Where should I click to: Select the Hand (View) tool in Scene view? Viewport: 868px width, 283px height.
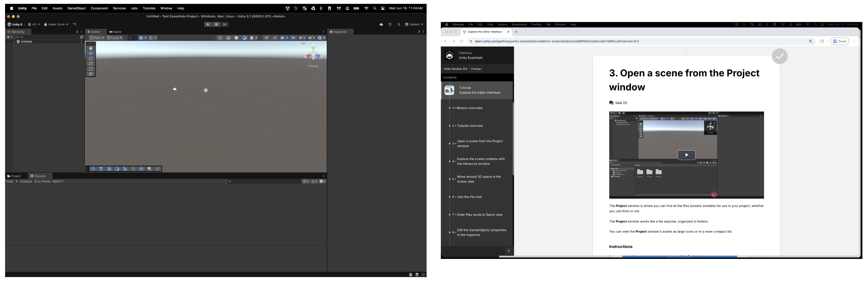(91, 48)
